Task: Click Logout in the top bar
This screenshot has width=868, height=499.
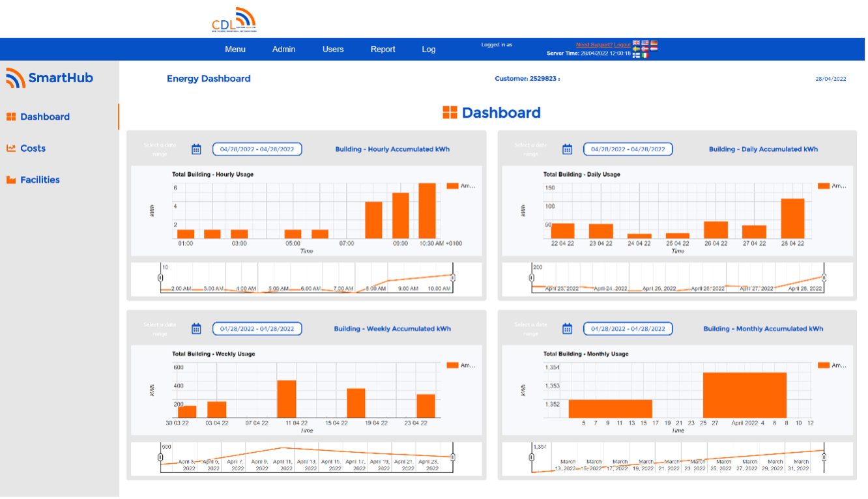Action: (x=624, y=44)
